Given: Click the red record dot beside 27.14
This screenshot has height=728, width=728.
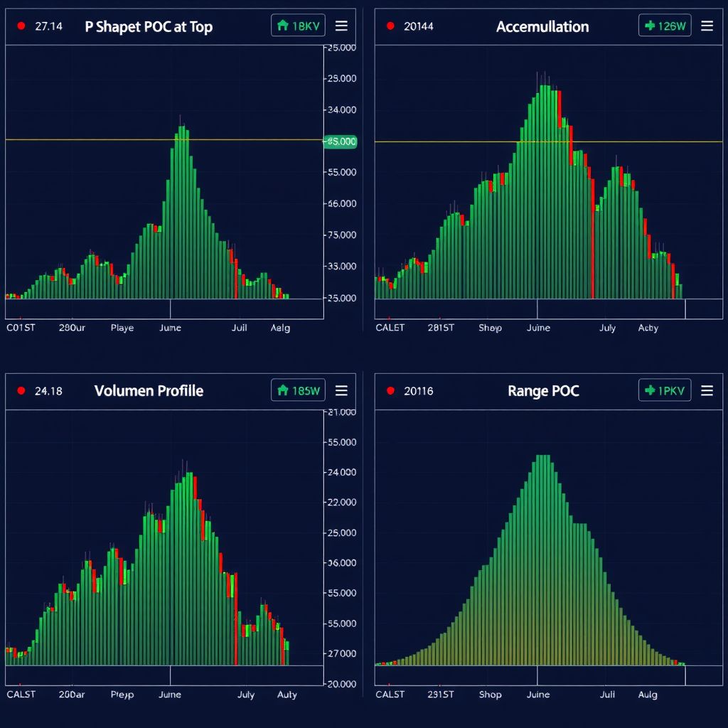Looking at the screenshot, I should coord(21,26).
